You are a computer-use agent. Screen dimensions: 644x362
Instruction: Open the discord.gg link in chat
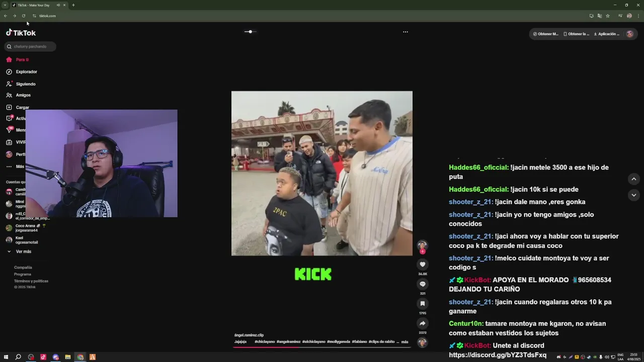point(498,355)
